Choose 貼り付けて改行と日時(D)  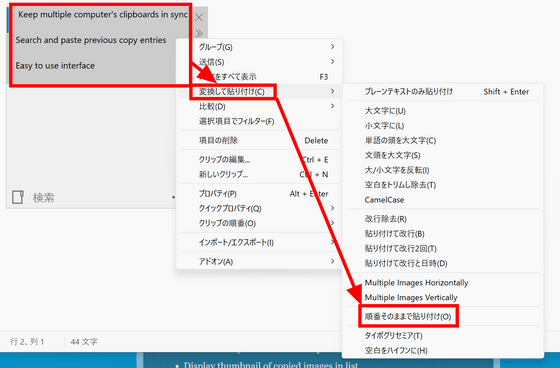click(x=443, y=263)
